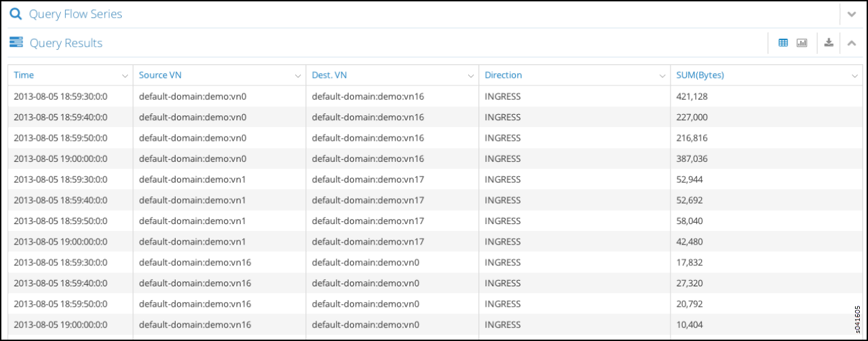868x341 pixels.
Task: Click the Query Flow Series title
Action: pos(75,14)
